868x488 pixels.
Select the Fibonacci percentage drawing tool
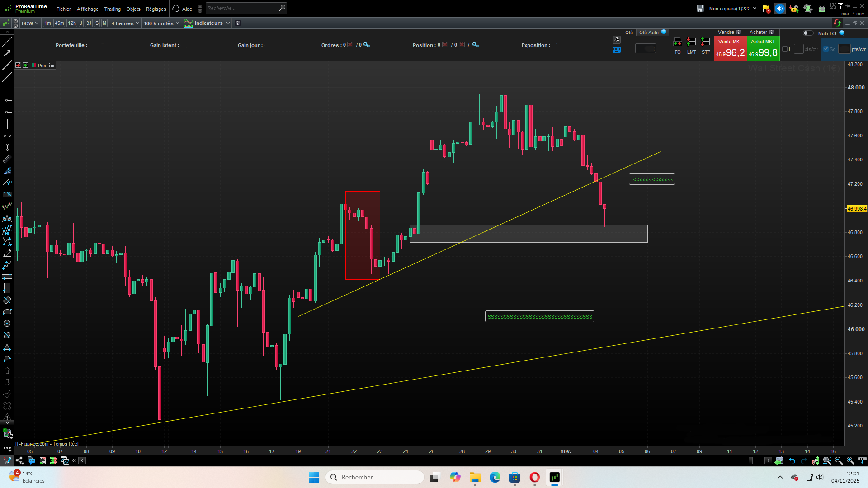7,194
